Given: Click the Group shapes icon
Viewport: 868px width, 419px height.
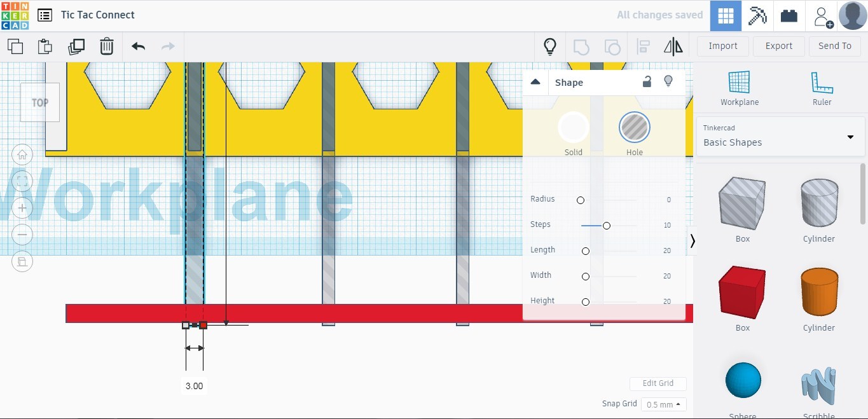Looking at the screenshot, I should coord(581,46).
